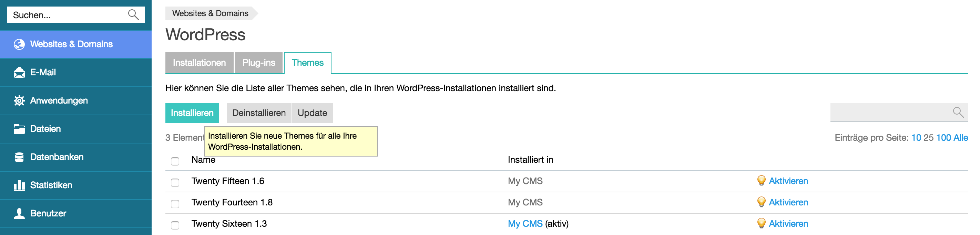The image size is (980, 235).
Task: Open Websites & Domains in sidebar
Action: pos(76,44)
